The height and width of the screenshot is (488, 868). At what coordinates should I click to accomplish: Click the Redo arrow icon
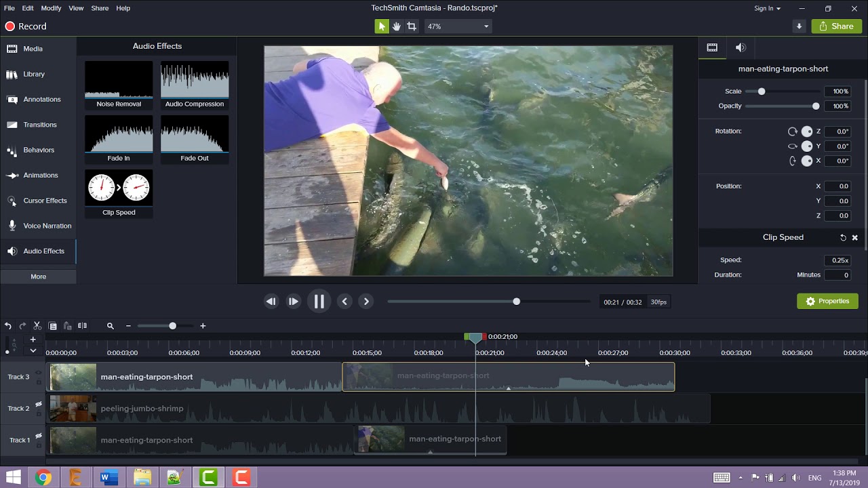coord(22,326)
